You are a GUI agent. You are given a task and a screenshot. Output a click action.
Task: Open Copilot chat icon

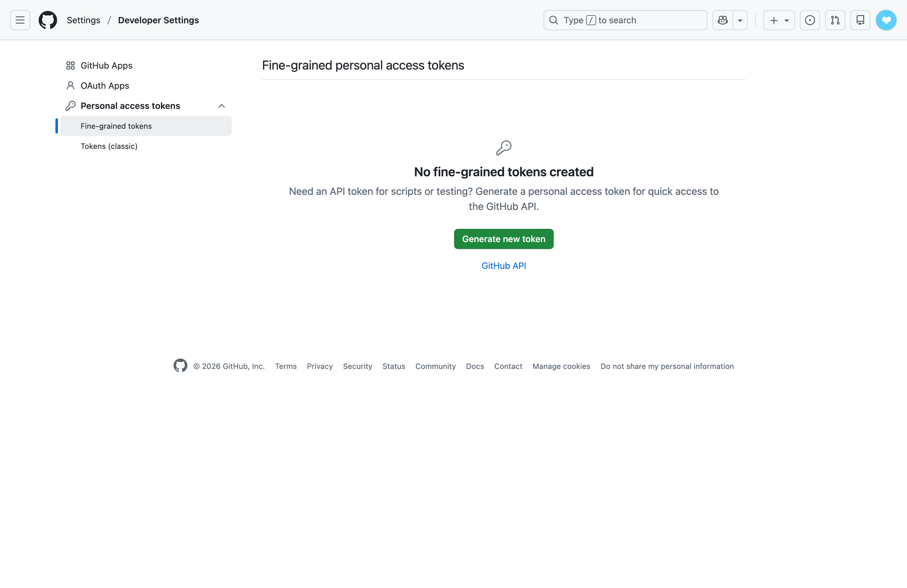(x=722, y=20)
